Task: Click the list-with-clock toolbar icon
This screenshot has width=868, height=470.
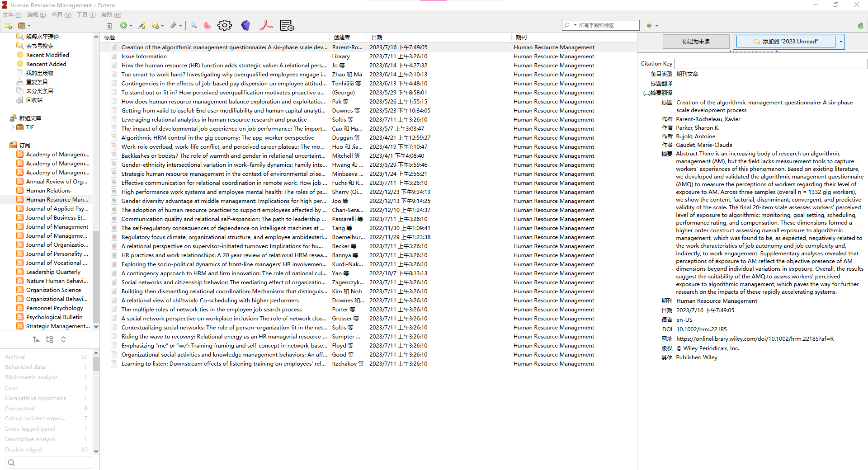Action: (x=287, y=25)
